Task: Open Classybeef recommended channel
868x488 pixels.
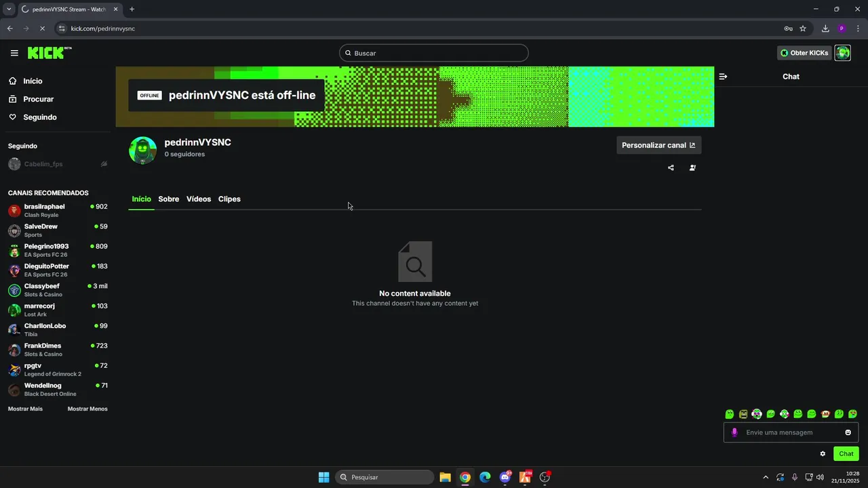Action: point(58,290)
